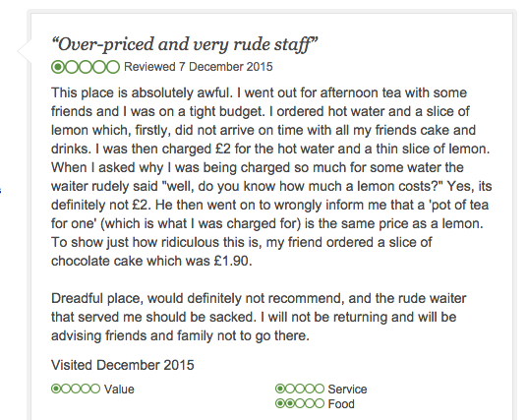Click the speech bubble pointer on the review card
This screenshot has height=420, width=527.
pyautogui.click(x=24, y=51)
